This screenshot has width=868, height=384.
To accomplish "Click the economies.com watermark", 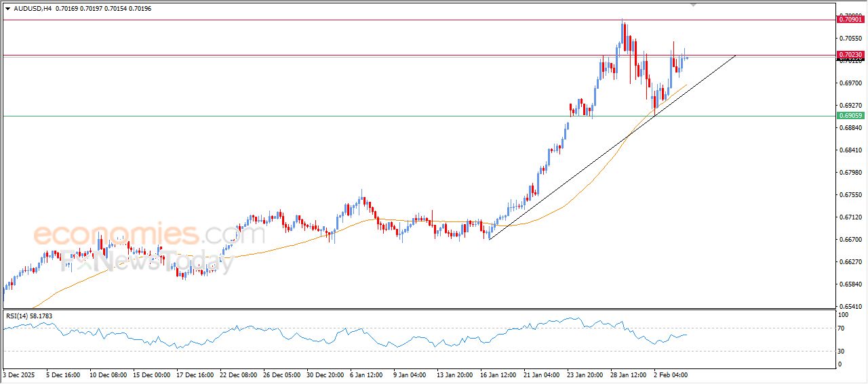I will click(149, 234).
